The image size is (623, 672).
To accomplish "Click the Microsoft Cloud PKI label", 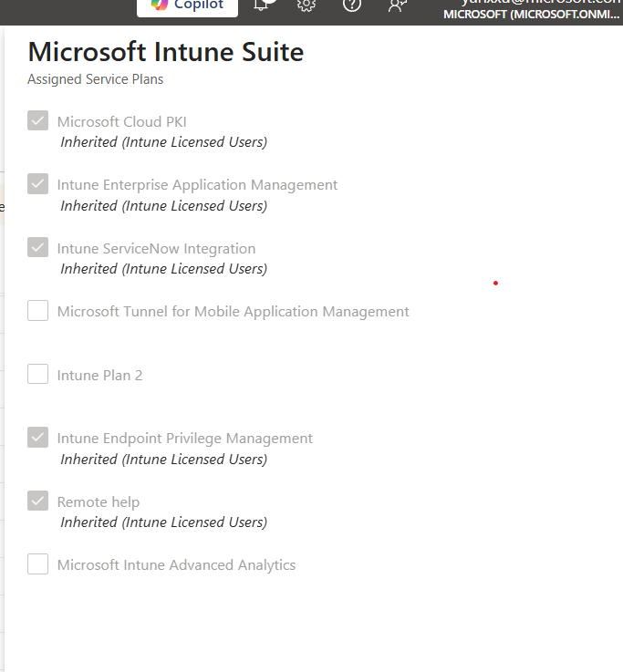I will click(x=121, y=121).
